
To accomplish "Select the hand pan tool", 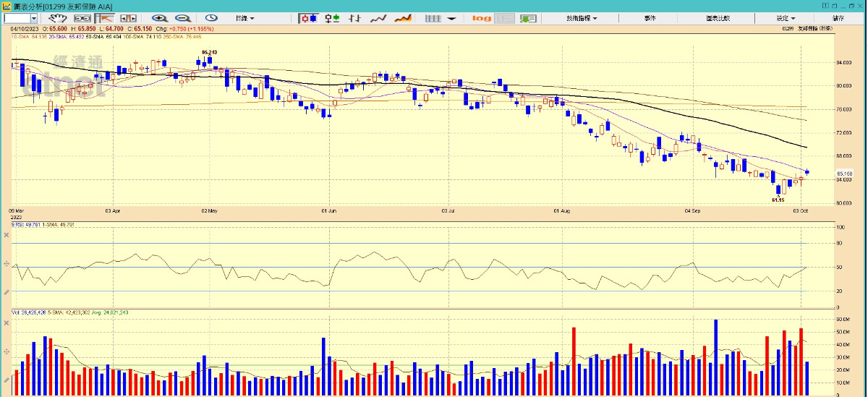I will tap(61, 18).
